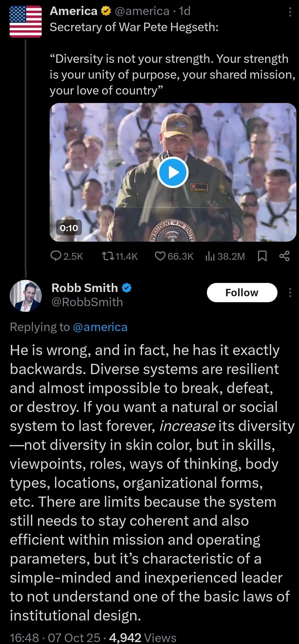
Task: Like the America post
Action: point(174,256)
